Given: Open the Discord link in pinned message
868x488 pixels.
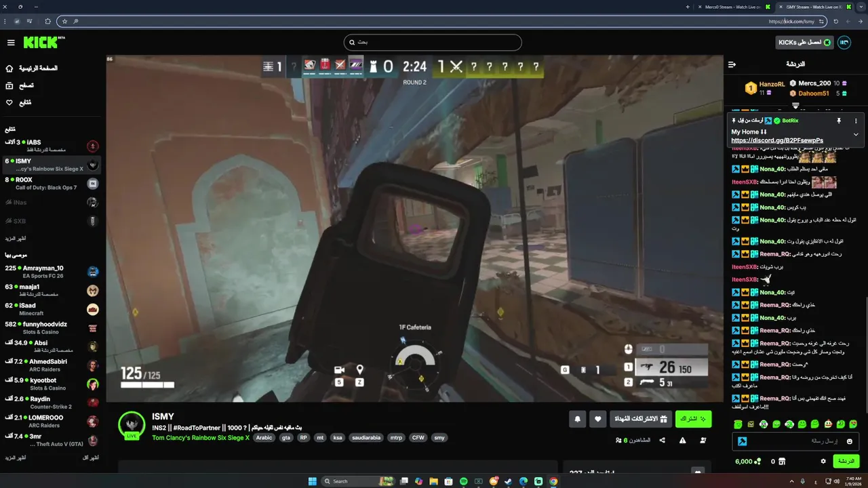Looking at the screenshot, I should coord(777,140).
